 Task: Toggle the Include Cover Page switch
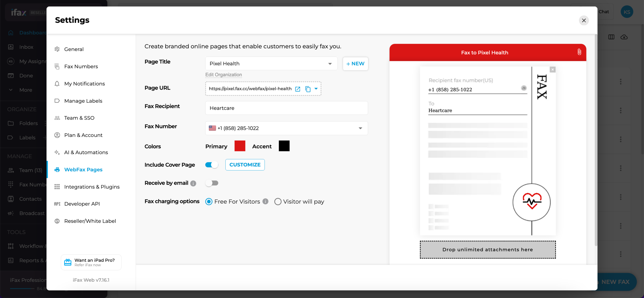pos(211,164)
